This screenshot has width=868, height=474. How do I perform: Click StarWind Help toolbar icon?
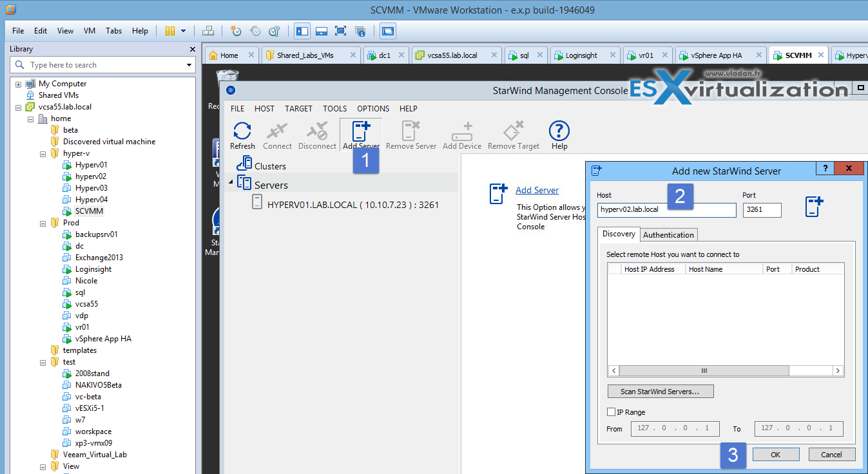click(x=559, y=136)
